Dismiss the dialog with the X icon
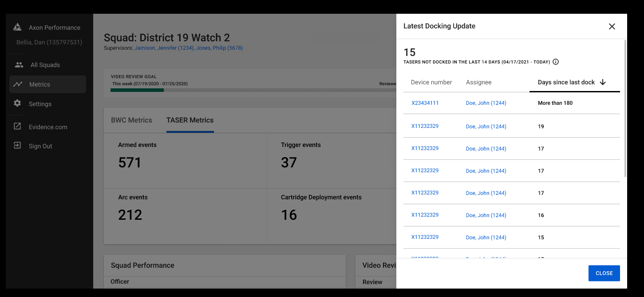Viewport: 644px width, 297px height. (612, 26)
